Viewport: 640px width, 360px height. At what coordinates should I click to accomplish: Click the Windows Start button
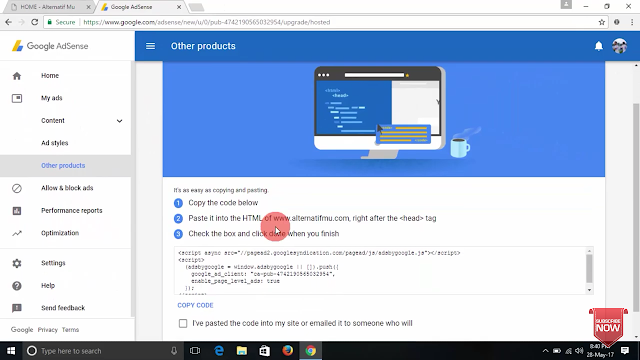(x=11, y=351)
